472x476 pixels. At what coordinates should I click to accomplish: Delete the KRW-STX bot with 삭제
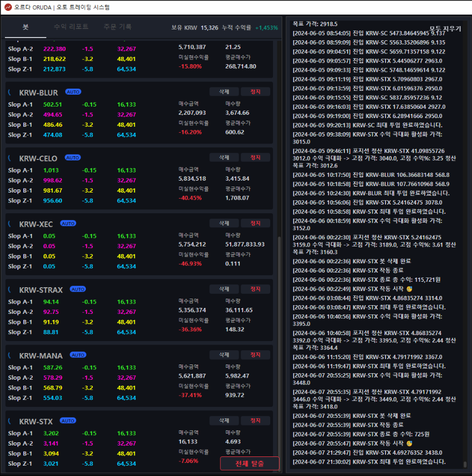tap(224, 421)
